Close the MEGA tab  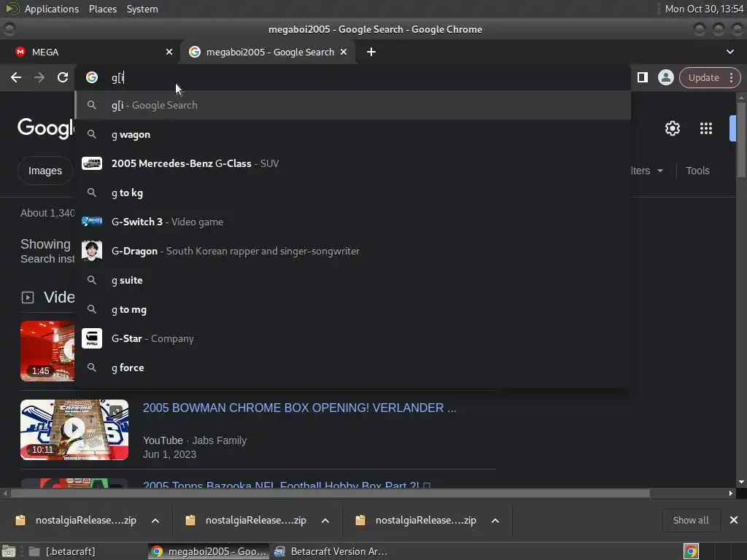[169, 52]
